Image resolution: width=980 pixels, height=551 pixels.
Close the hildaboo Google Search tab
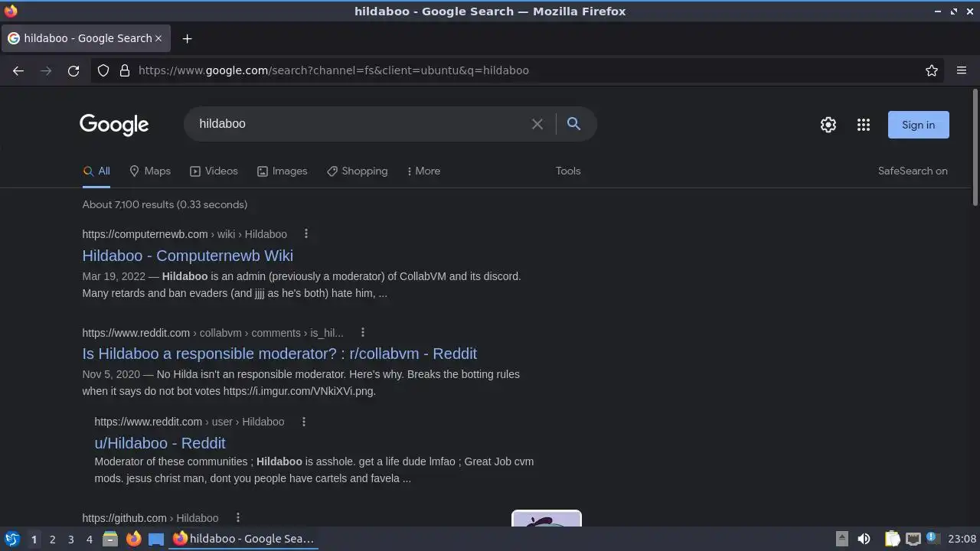(158, 38)
